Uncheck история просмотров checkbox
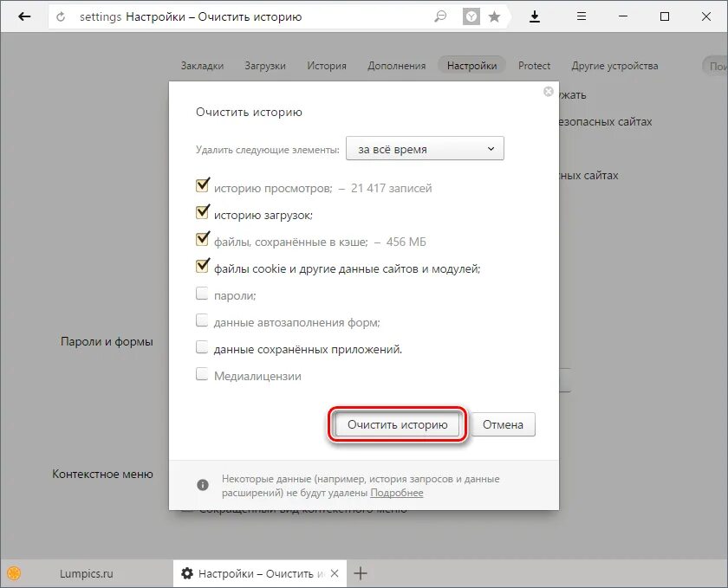This screenshot has width=728, height=588. (202, 185)
